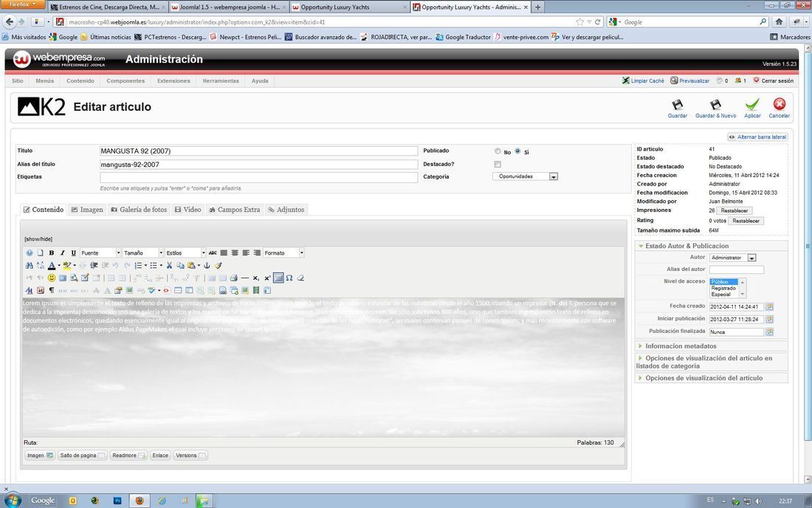Toggle italic formatting in the editor
812x508 pixels.
coord(62,253)
